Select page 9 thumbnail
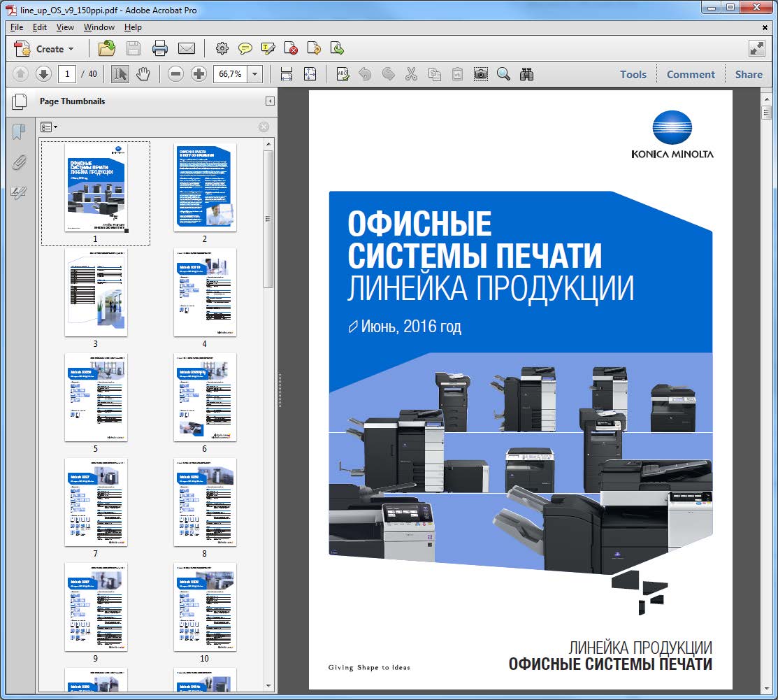The height and width of the screenshot is (700, 778). (x=96, y=607)
